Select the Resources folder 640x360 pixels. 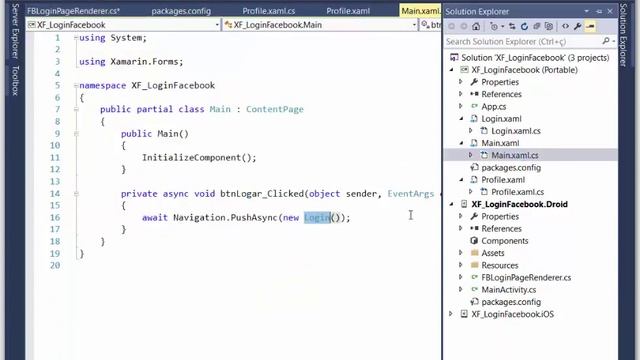tap(500, 265)
